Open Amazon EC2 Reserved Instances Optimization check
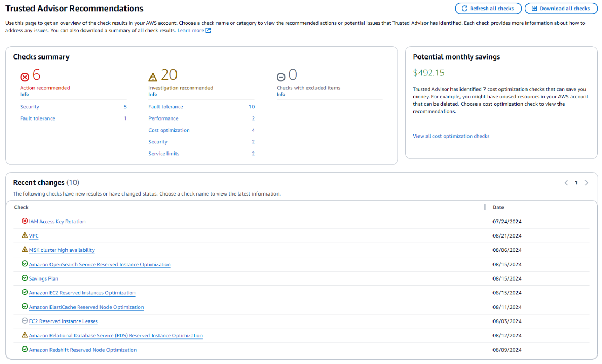 coord(82,293)
